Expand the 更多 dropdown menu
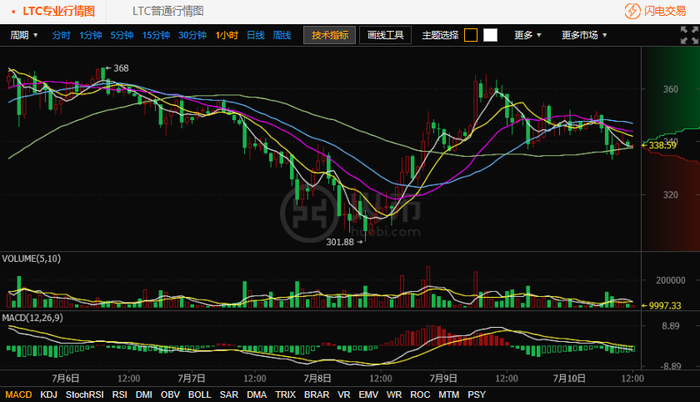 click(x=527, y=35)
